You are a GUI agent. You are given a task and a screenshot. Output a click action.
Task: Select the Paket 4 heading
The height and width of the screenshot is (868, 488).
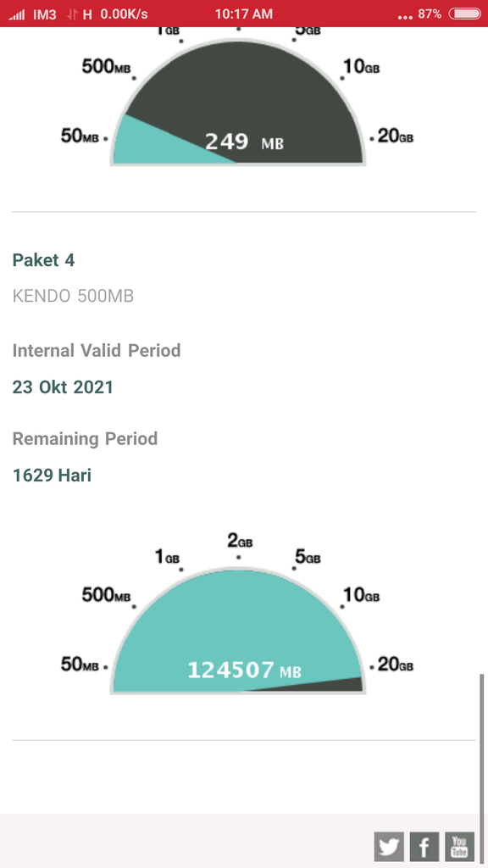click(x=43, y=260)
